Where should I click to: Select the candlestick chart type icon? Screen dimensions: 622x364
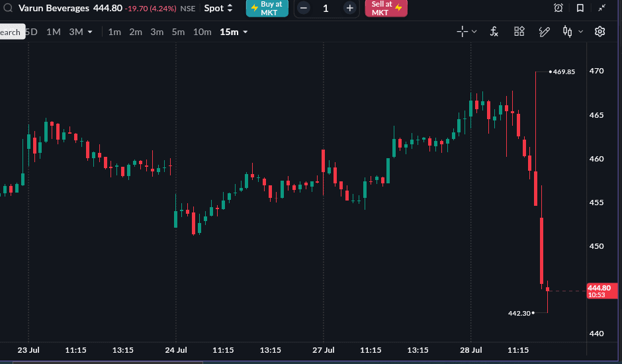[568, 32]
